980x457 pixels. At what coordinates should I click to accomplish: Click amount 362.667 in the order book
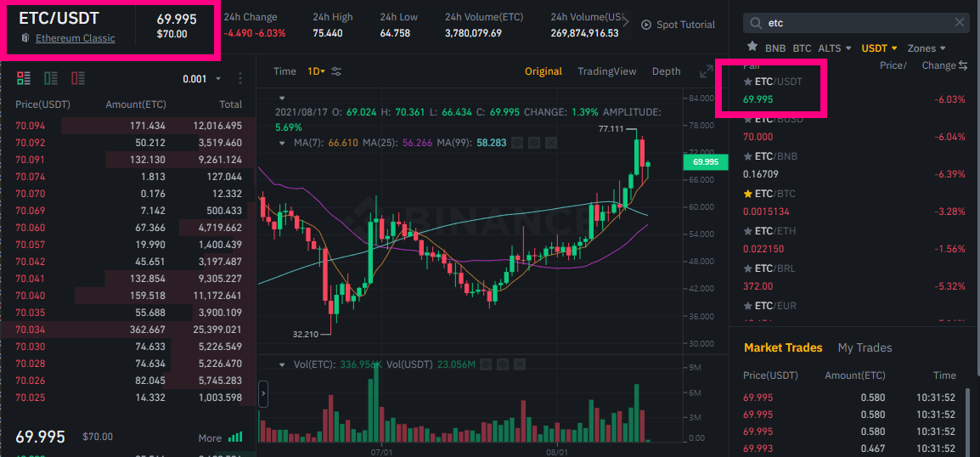[148, 330]
